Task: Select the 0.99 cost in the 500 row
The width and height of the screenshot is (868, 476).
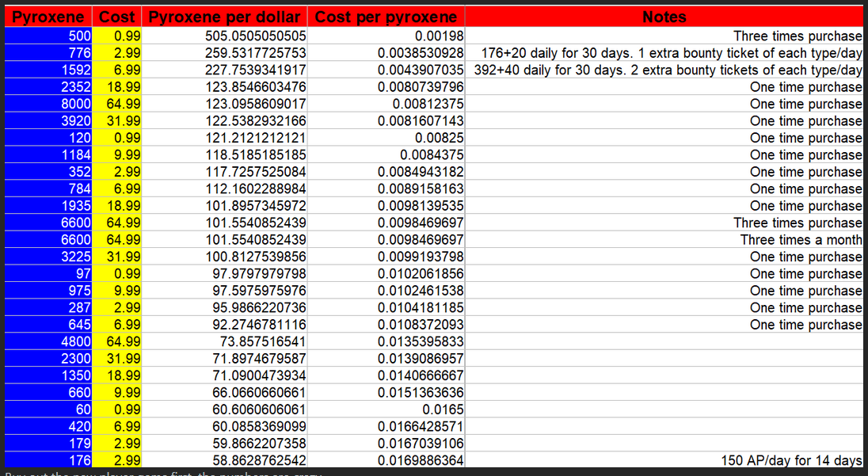Action: pos(116,36)
